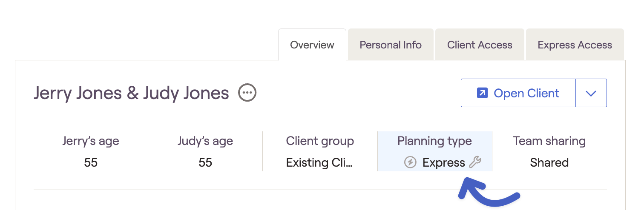This screenshot has width=644, height=210.
Task: Select the Express Access tab
Action: point(575,45)
